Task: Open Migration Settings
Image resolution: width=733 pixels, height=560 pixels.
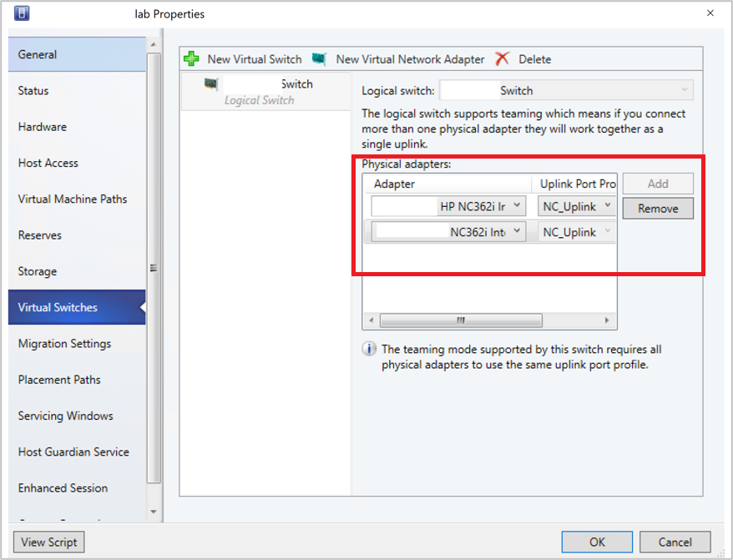Action: 77,344
